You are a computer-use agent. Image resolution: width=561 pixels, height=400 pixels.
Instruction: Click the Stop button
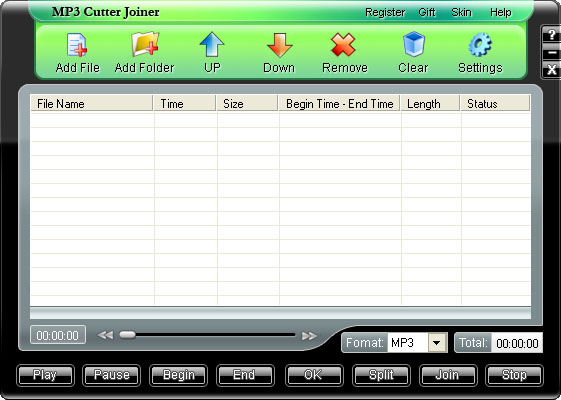point(514,375)
